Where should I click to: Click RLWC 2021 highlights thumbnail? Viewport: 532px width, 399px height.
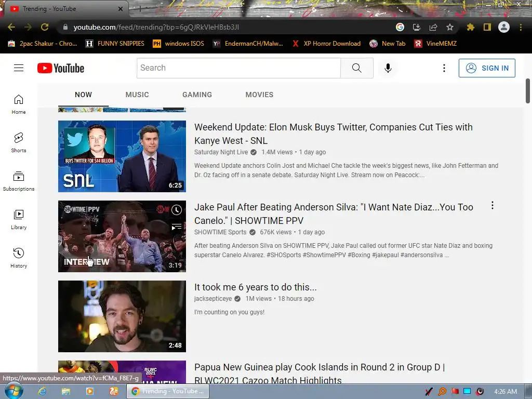[x=122, y=372]
